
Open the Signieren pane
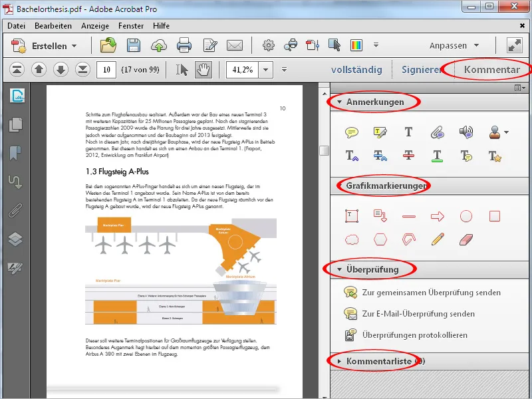422,70
